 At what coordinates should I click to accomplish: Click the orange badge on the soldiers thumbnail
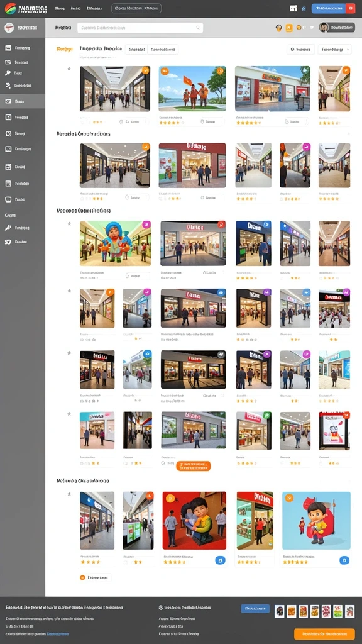[165, 72]
